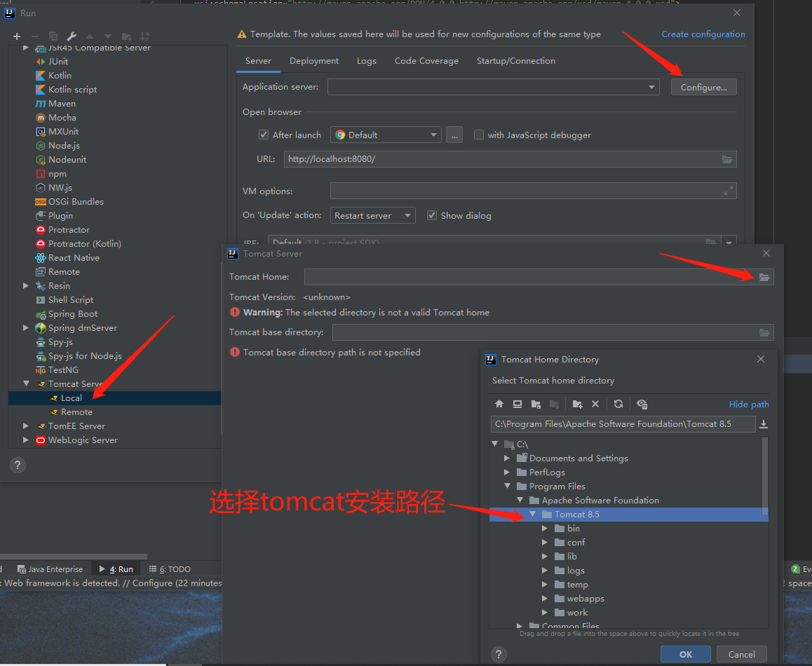Expand the Resin node

coord(26,285)
